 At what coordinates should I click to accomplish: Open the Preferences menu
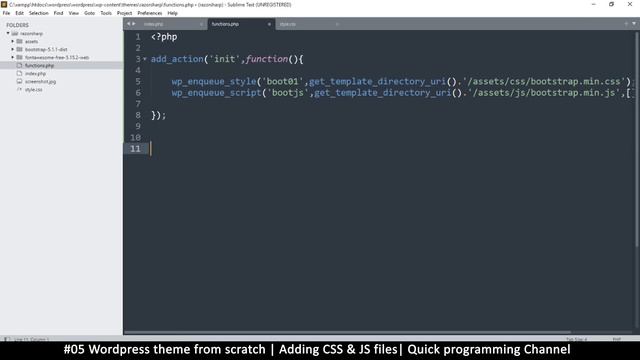pos(149,13)
